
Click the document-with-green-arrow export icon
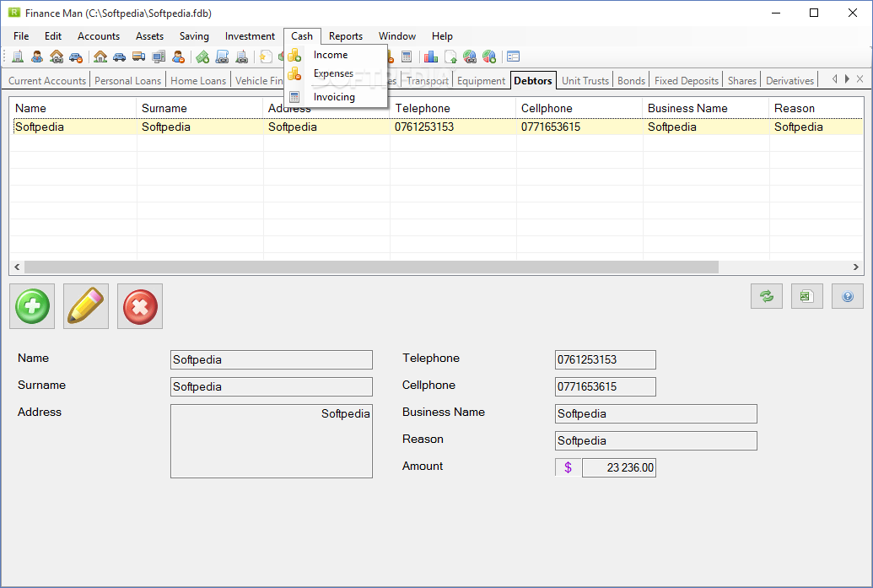point(450,57)
